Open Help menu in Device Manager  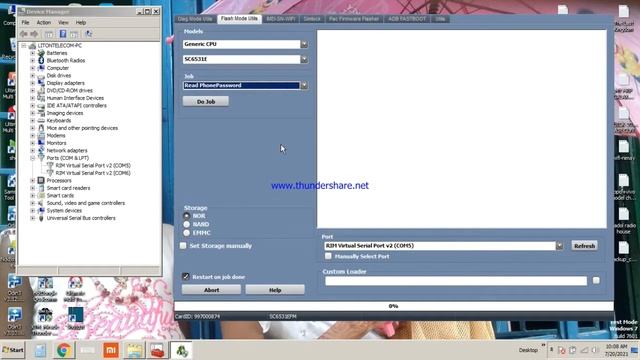click(81, 23)
